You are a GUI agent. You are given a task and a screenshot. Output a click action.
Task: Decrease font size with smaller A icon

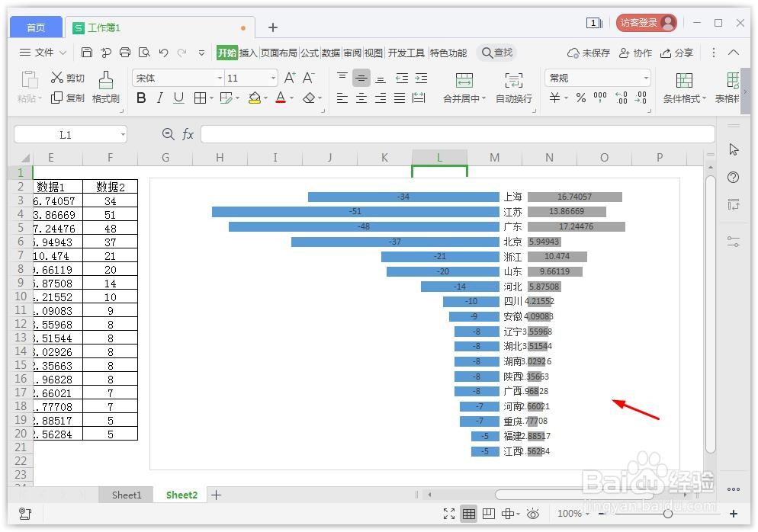coord(308,78)
